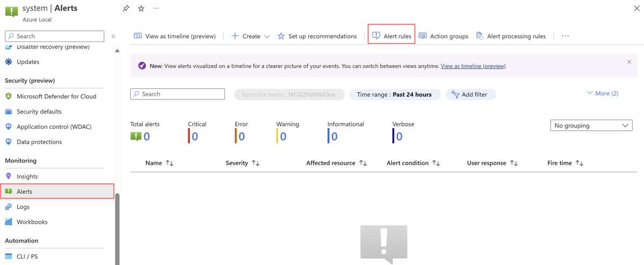
Task: Open the Alert processing rules icon
Action: pos(480,36)
